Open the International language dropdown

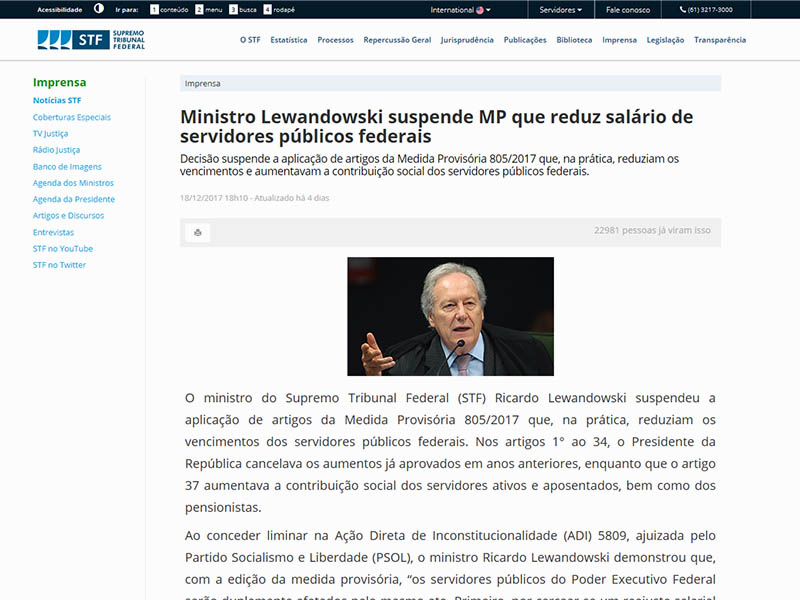click(460, 10)
